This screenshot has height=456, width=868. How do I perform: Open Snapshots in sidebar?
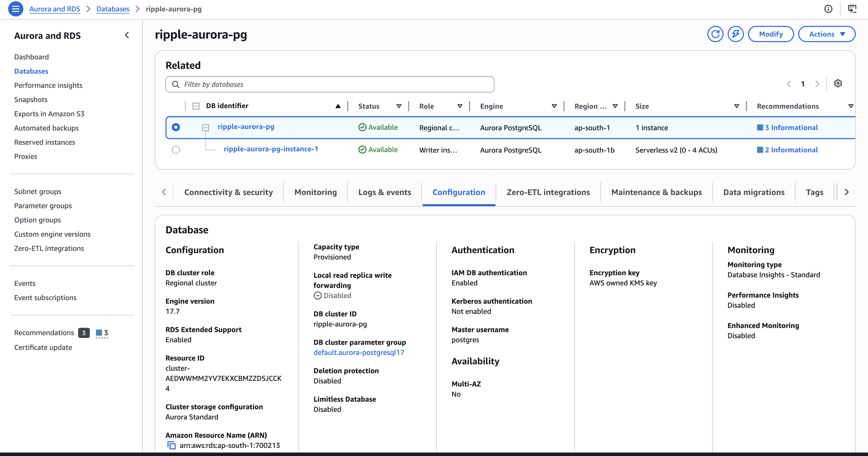click(31, 100)
